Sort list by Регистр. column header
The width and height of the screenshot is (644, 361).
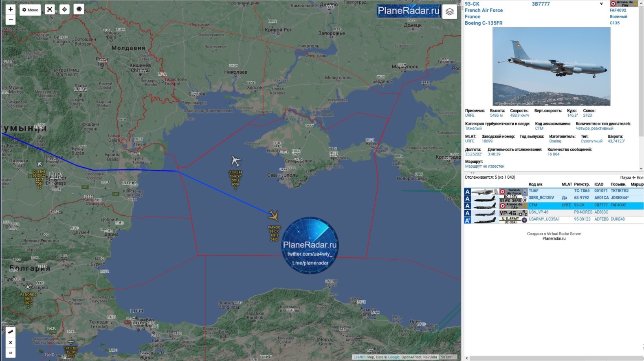click(582, 184)
